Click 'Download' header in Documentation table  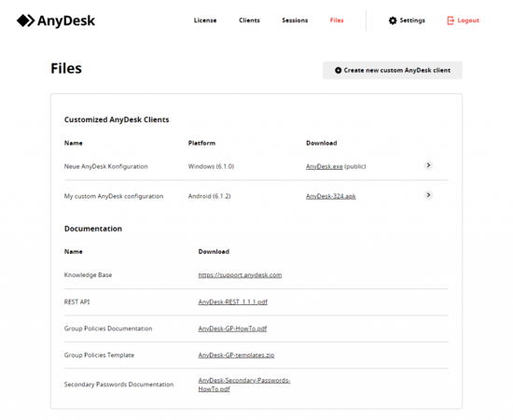214,252
